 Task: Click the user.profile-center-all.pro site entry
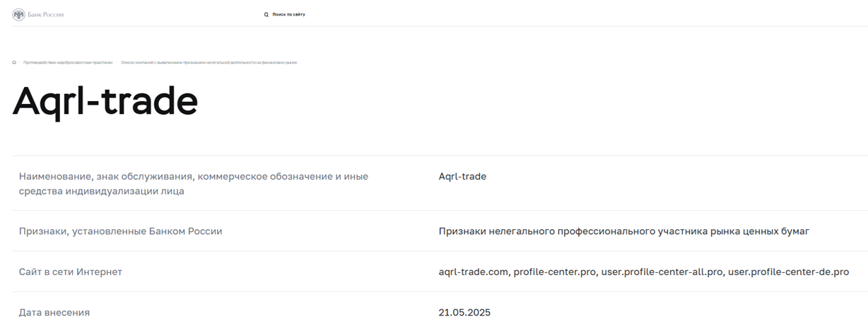(662, 272)
